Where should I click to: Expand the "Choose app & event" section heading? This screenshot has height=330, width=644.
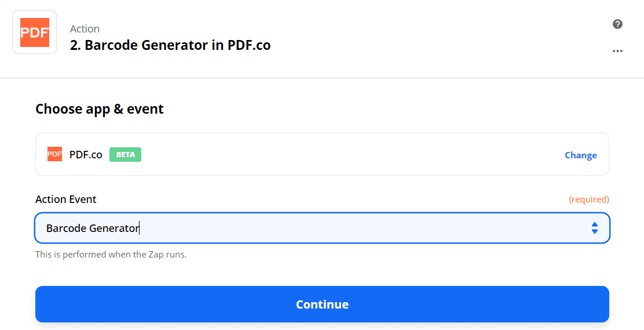pos(100,109)
